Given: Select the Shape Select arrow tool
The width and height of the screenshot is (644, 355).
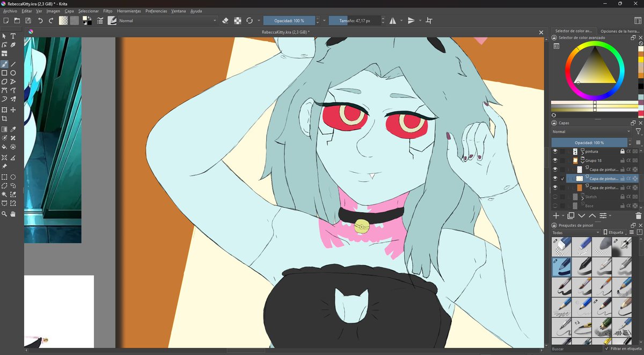Looking at the screenshot, I should point(4,36).
